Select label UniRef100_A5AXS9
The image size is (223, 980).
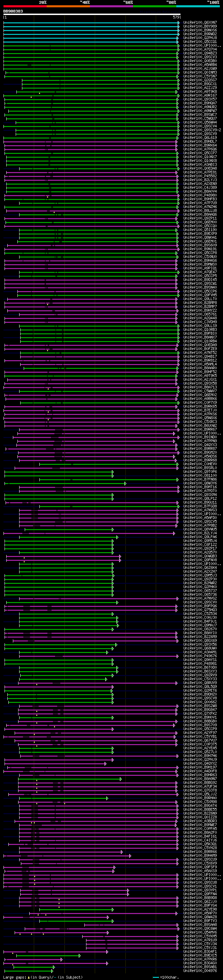click(x=200, y=871)
